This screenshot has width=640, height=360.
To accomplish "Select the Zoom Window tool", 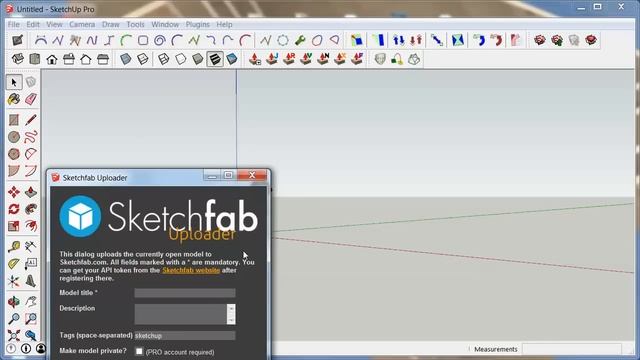I will point(31,319).
